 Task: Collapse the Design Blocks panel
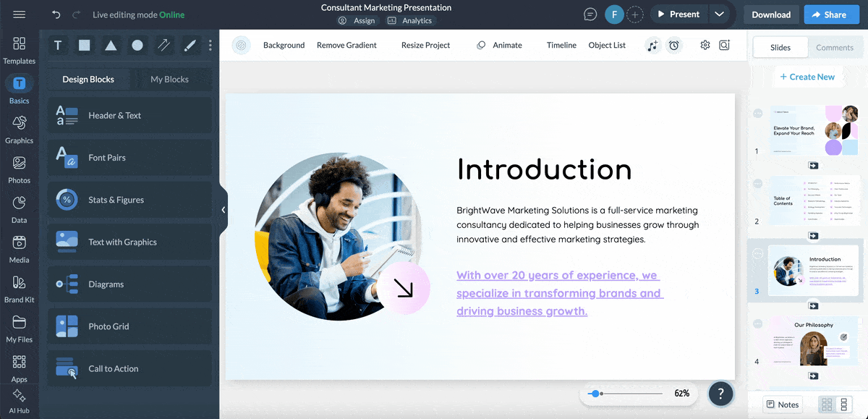click(224, 210)
